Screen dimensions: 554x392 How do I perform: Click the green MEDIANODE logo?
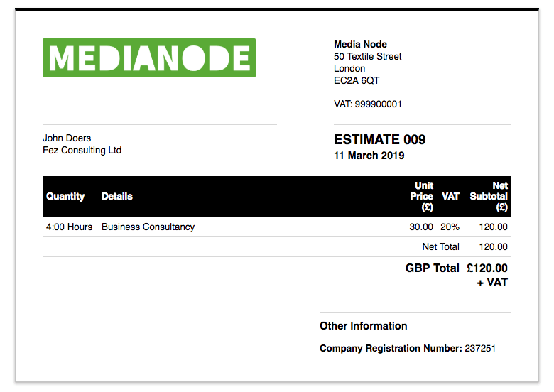[x=148, y=58]
